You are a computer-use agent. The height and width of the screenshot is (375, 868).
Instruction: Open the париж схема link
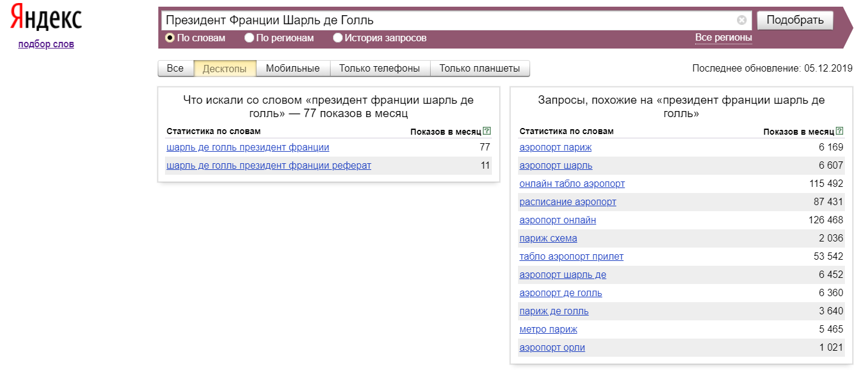[548, 238]
